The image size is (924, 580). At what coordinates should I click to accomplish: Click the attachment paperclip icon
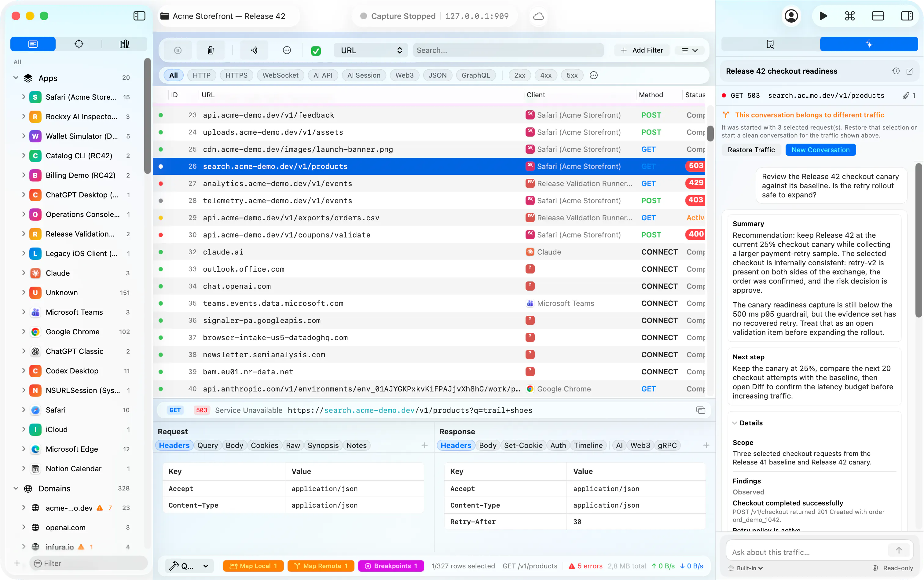906,96
